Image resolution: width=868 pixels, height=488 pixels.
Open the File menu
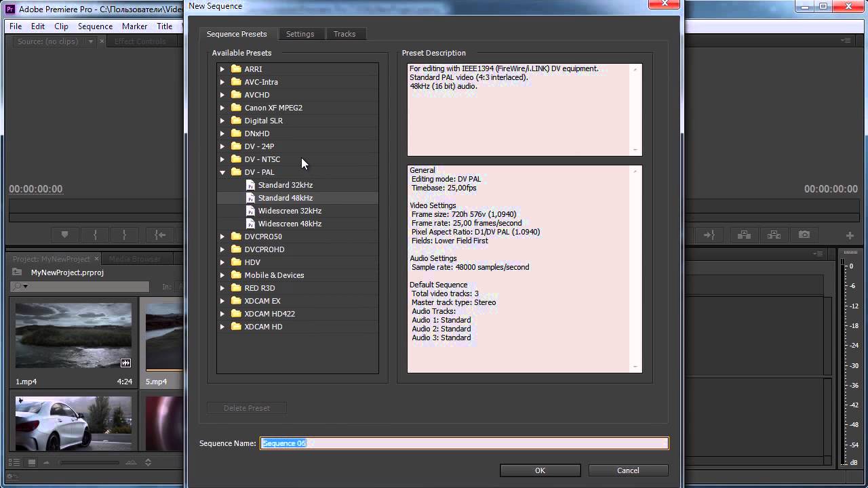tap(16, 26)
